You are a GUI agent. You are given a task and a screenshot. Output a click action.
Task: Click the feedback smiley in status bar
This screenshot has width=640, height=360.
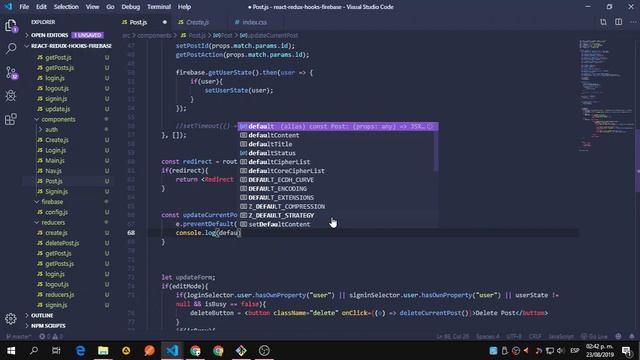(618, 337)
